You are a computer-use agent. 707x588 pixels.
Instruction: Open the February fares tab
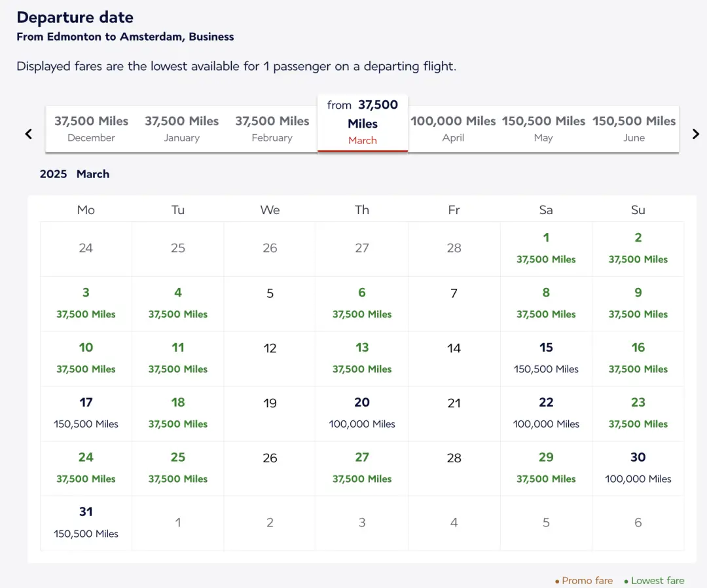(x=272, y=128)
